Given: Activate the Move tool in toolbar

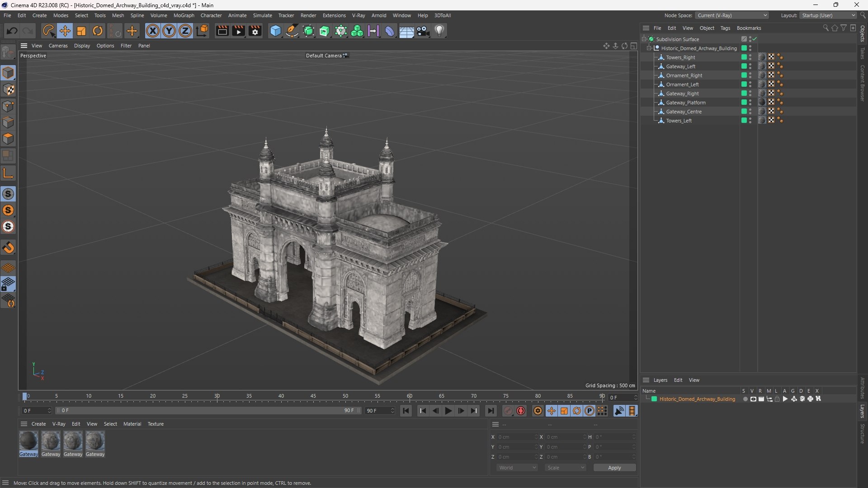Looking at the screenshot, I should coord(65,31).
